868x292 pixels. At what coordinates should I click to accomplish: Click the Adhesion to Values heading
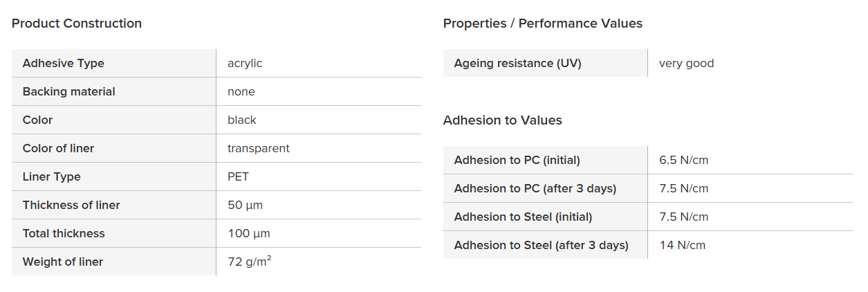click(502, 120)
